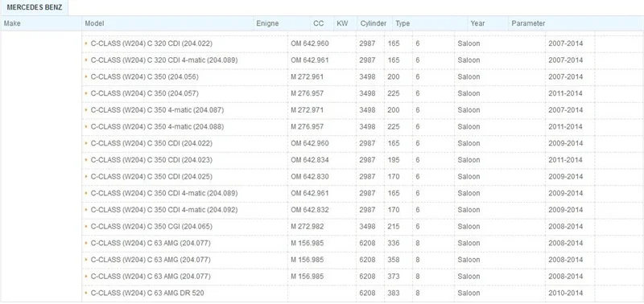Click the arrow icon beside C 320 CDI (204.022)
Viewport: 644px width, 304px height.
86,43
